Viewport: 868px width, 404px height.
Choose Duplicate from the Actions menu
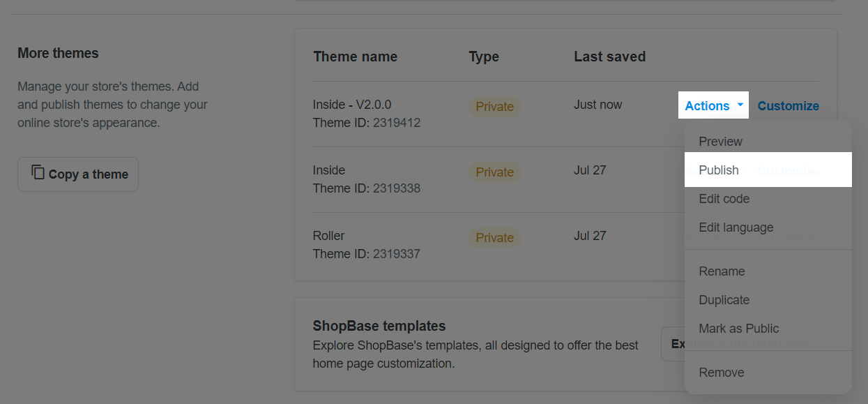(x=724, y=300)
